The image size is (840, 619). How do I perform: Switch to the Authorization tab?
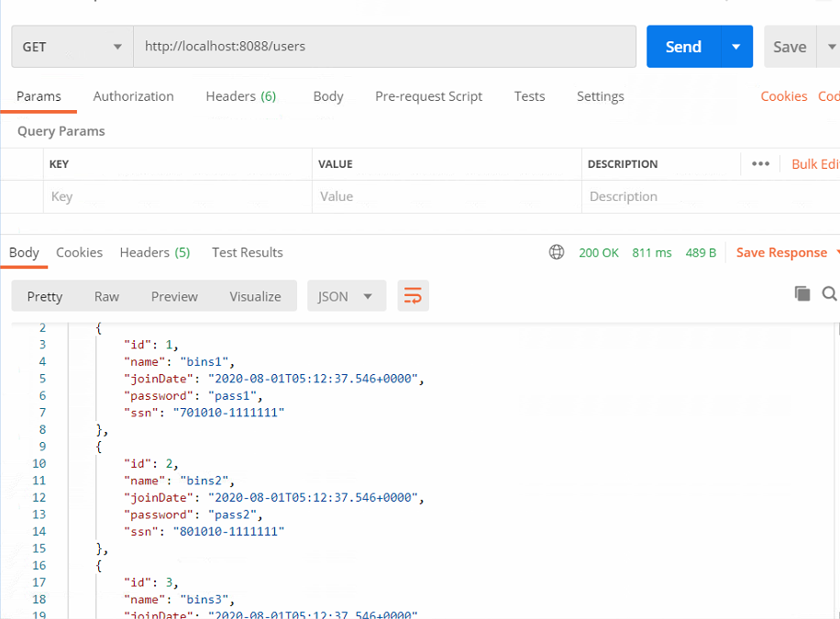click(133, 96)
